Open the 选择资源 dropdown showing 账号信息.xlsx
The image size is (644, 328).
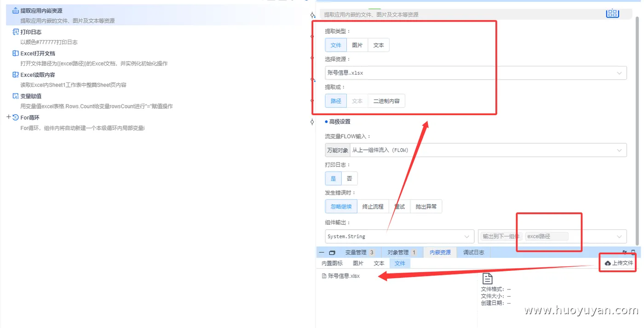(x=476, y=73)
